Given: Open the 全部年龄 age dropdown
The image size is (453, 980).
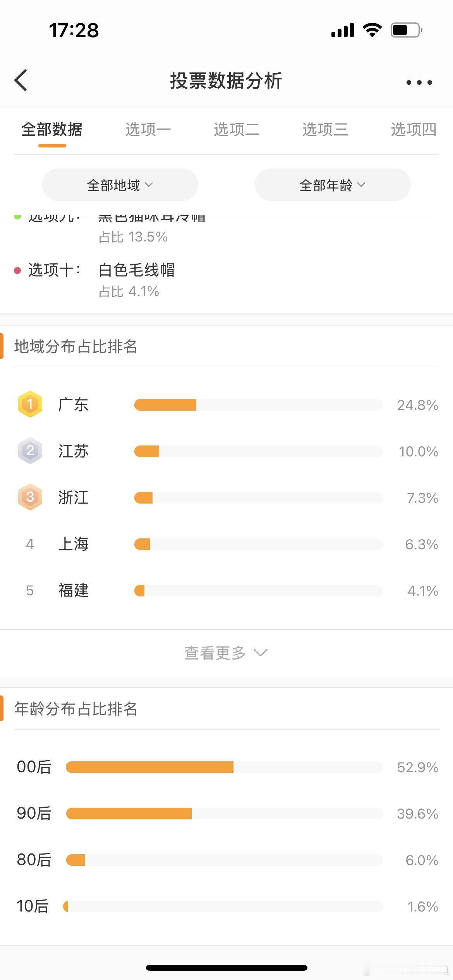Looking at the screenshot, I should click(x=333, y=185).
